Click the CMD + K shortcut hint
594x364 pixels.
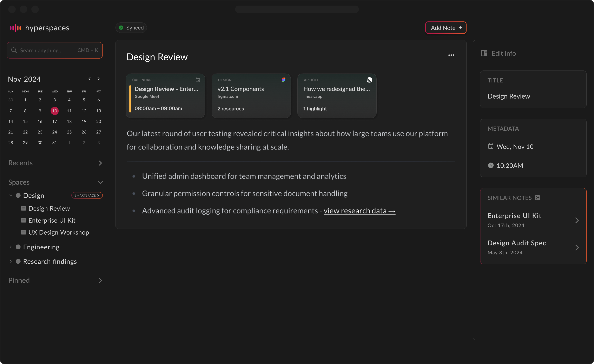coord(88,50)
